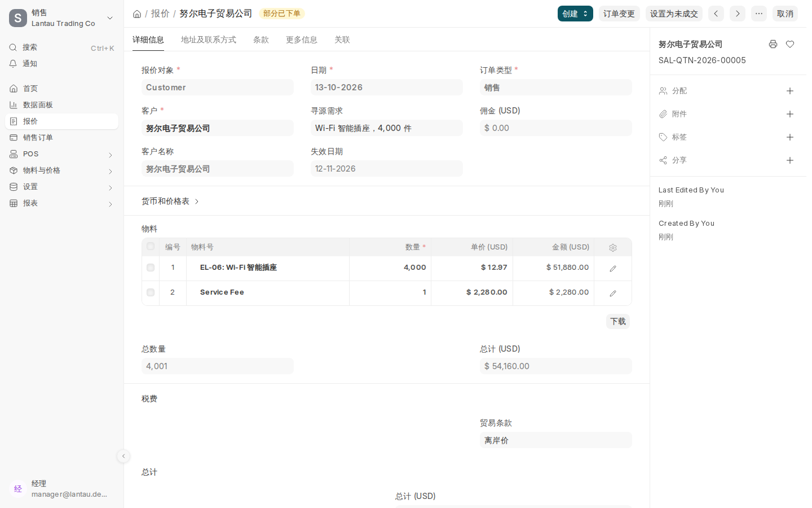Viewport: 812px width, 508px height.
Task: Click the 寻源需求 input field
Action: pos(387,128)
